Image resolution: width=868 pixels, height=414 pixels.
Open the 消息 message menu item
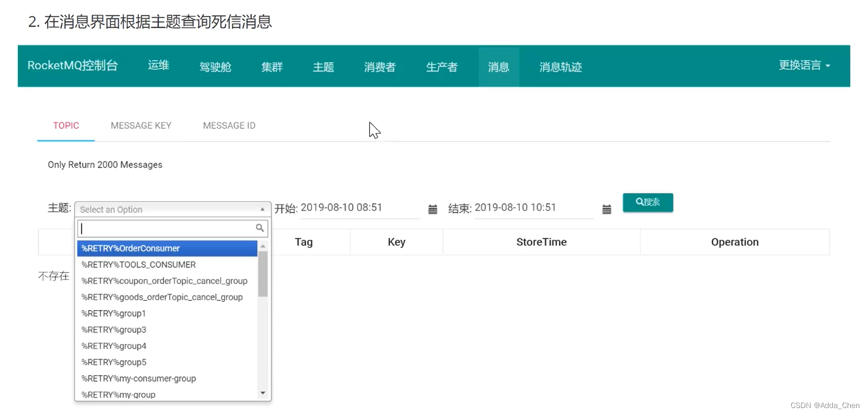click(x=499, y=67)
